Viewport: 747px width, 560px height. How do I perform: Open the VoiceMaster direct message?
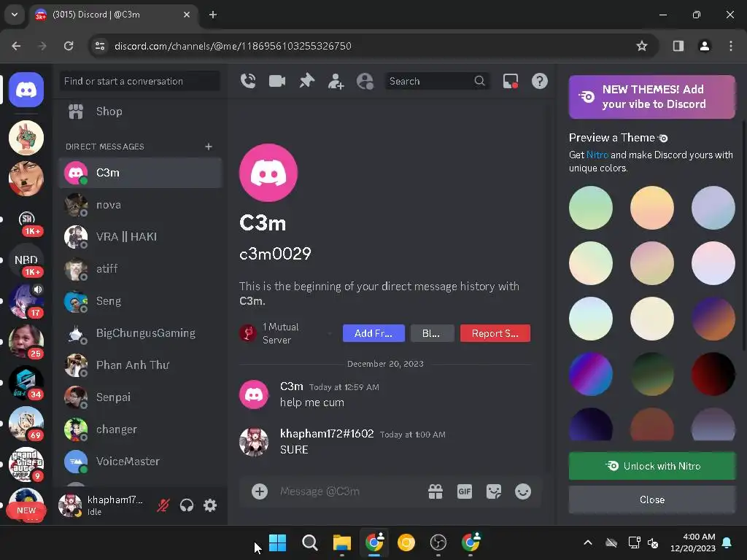140,461
